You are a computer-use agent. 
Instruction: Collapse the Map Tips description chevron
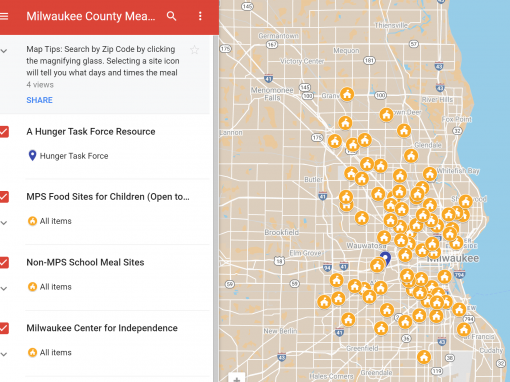[x=4, y=51]
